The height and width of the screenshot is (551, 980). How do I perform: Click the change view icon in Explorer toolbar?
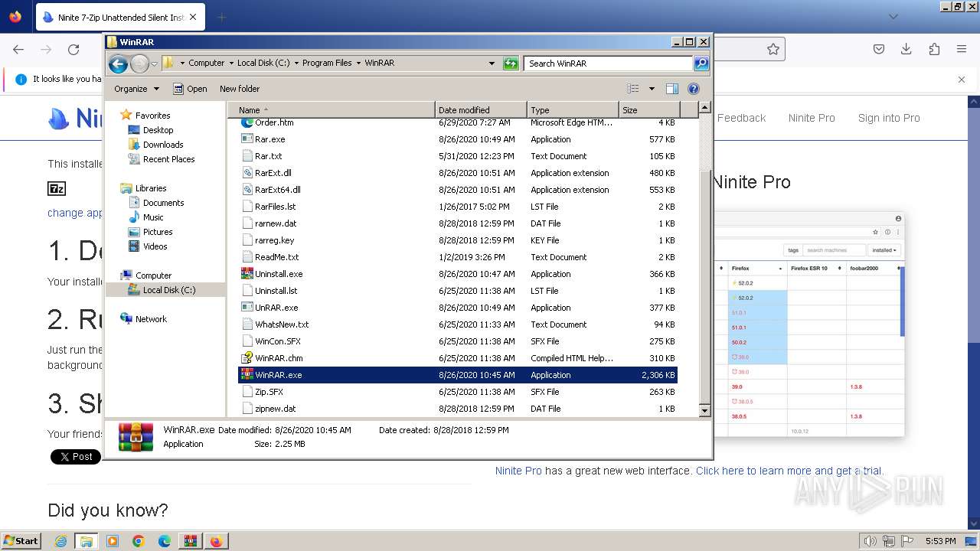[x=632, y=89]
